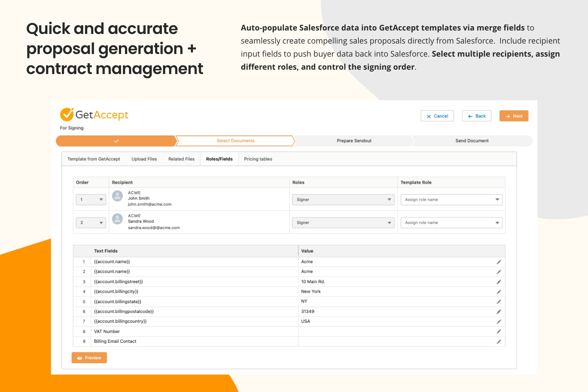Click the Preview button
Image resolution: width=588 pixels, height=392 pixels.
[x=89, y=358]
